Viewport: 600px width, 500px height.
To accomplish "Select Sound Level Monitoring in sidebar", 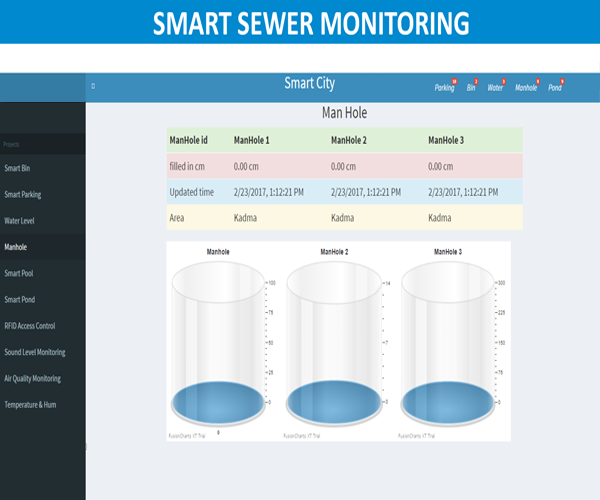I will [35, 352].
